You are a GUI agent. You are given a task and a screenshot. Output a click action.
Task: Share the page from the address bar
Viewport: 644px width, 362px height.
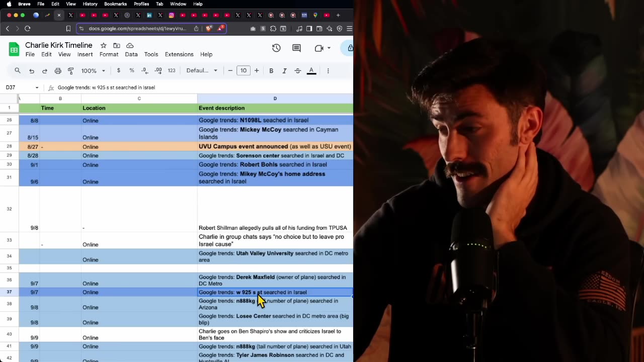[x=196, y=29]
